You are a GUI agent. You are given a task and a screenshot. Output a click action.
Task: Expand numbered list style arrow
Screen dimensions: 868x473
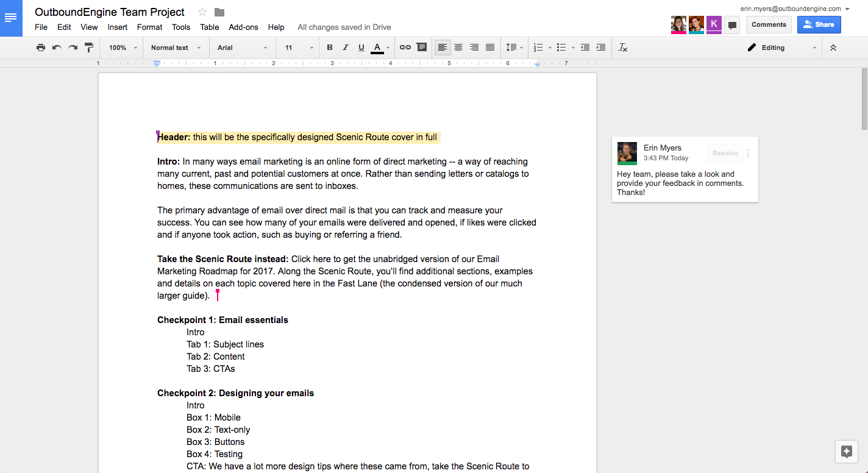click(x=550, y=48)
